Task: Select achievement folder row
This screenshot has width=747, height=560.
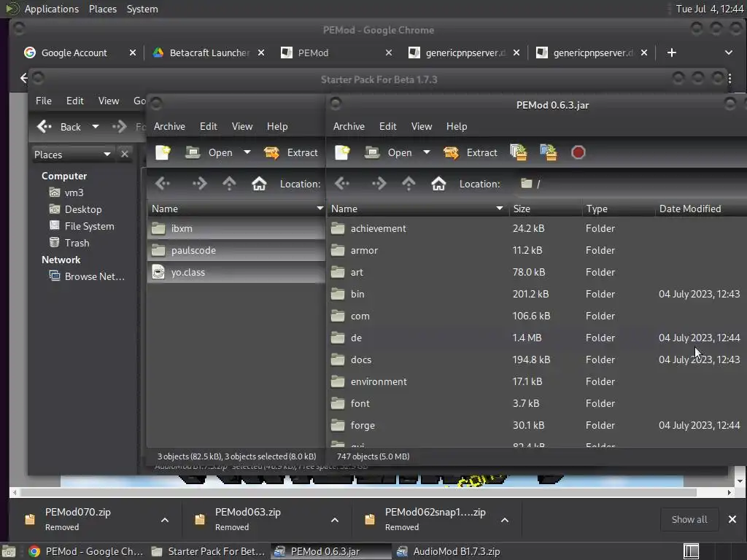Action: (537, 228)
